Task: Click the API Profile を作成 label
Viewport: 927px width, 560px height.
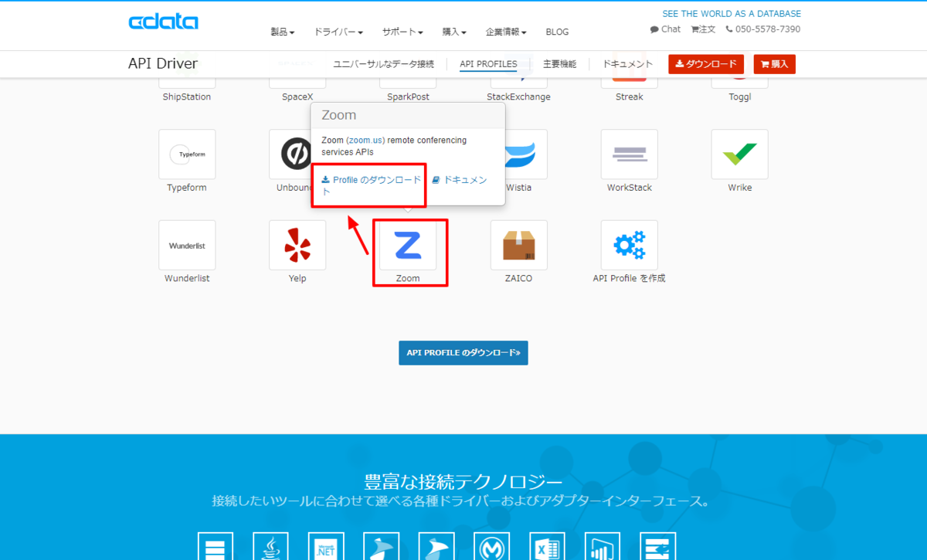Action: coord(630,278)
